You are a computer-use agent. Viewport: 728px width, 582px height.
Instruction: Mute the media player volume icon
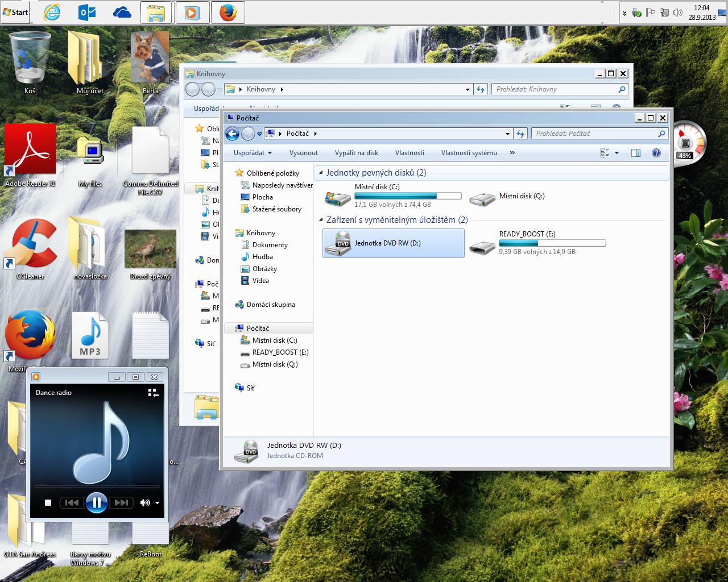click(145, 502)
